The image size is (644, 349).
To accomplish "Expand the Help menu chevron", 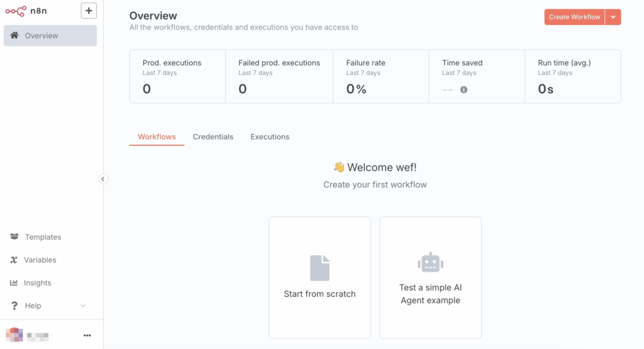I will point(83,306).
